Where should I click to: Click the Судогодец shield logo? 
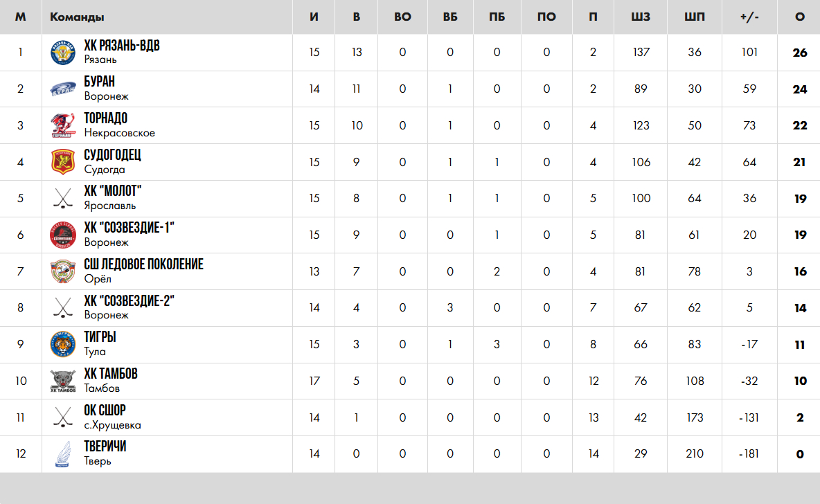(x=63, y=162)
